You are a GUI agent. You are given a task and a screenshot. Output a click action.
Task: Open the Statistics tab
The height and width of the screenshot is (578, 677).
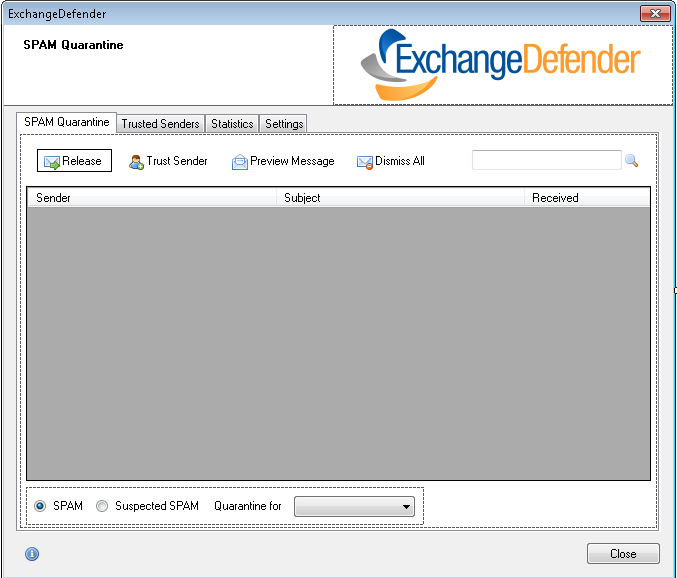point(232,124)
